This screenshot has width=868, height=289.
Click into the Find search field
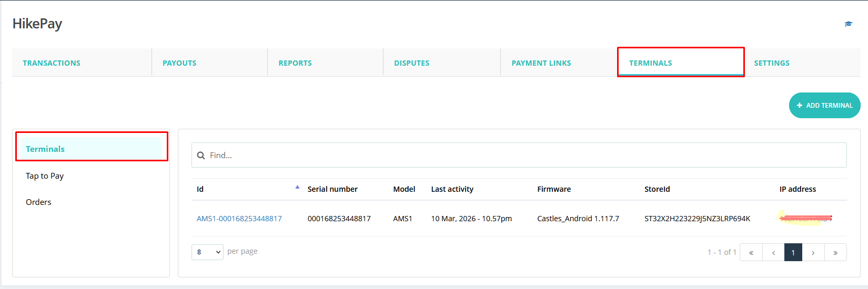(x=521, y=156)
